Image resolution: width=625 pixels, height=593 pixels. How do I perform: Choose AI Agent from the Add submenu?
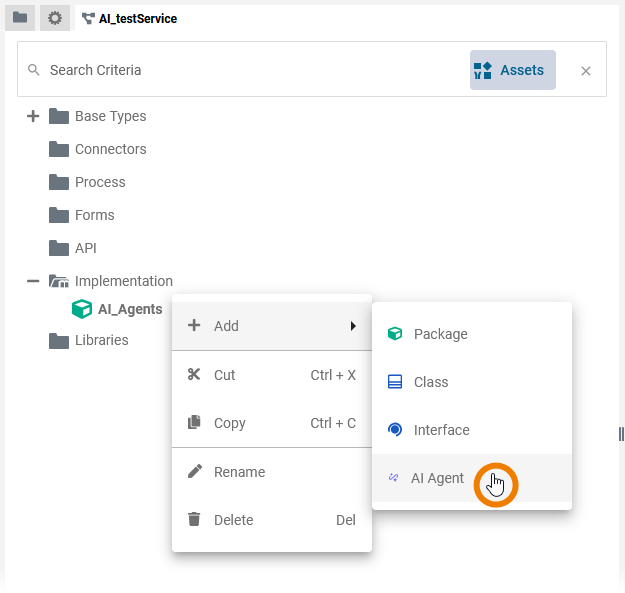coord(438,478)
